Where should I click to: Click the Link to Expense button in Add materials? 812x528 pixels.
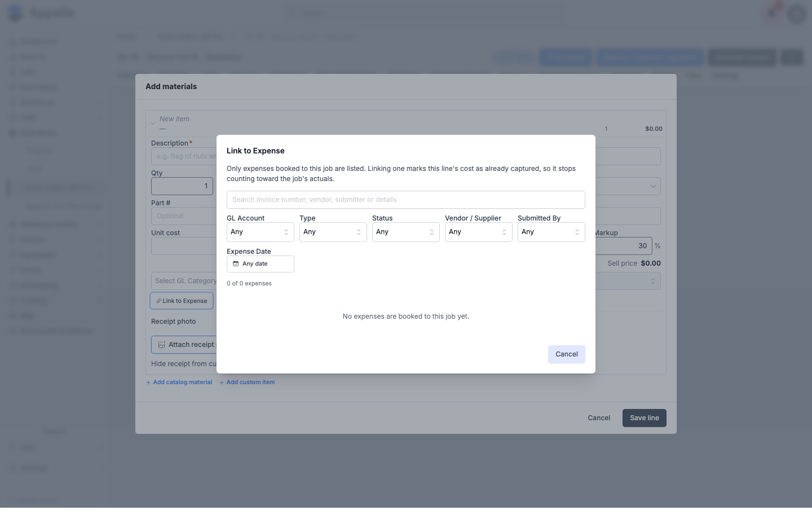(182, 301)
